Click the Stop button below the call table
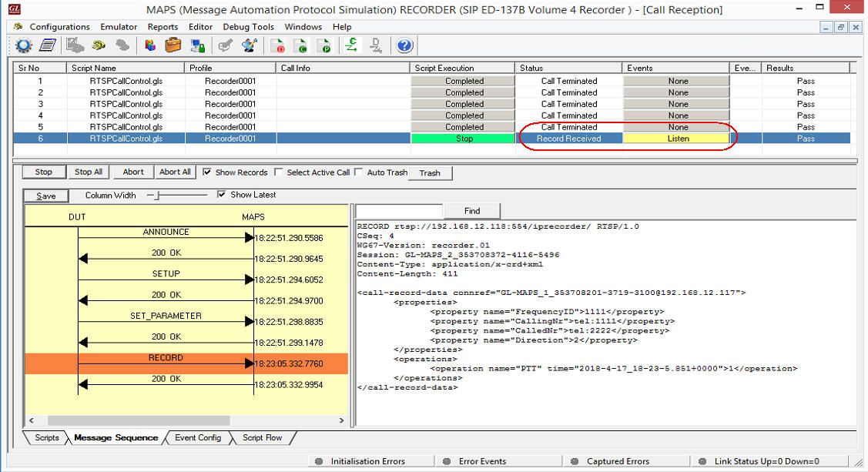The image size is (868, 472). [x=44, y=172]
